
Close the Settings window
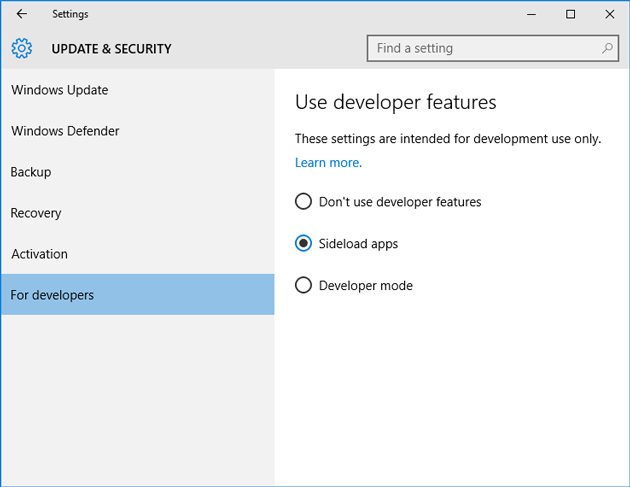coord(609,14)
